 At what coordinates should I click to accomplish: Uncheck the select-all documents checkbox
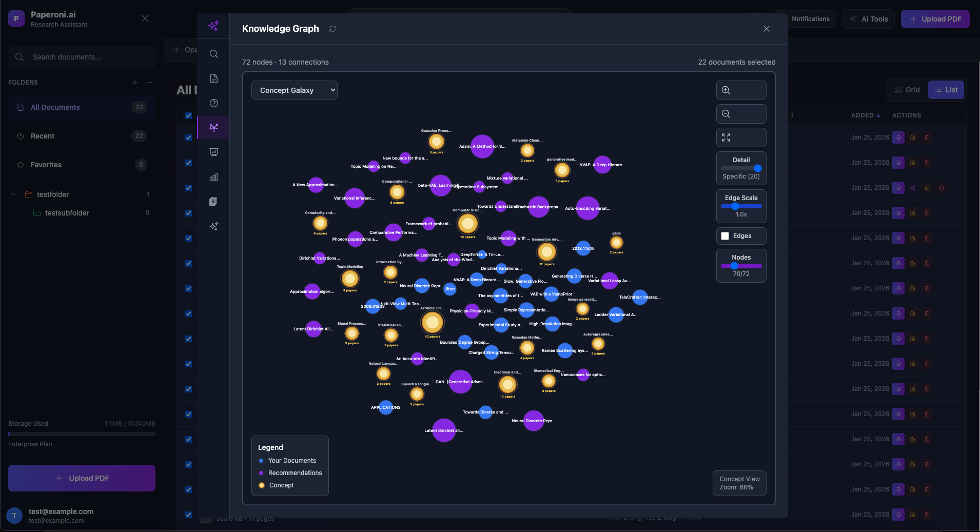pos(188,115)
